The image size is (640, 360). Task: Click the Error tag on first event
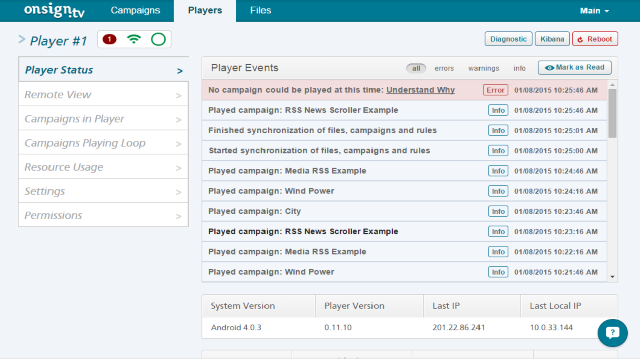[x=496, y=90]
